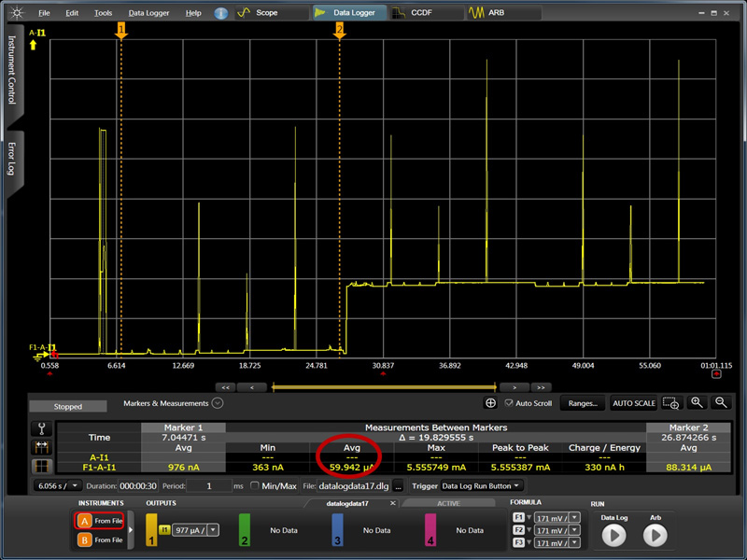Viewport: 747px width, 560px height.
Task: Click the crosshair marker placement icon
Action: click(490, 403)
